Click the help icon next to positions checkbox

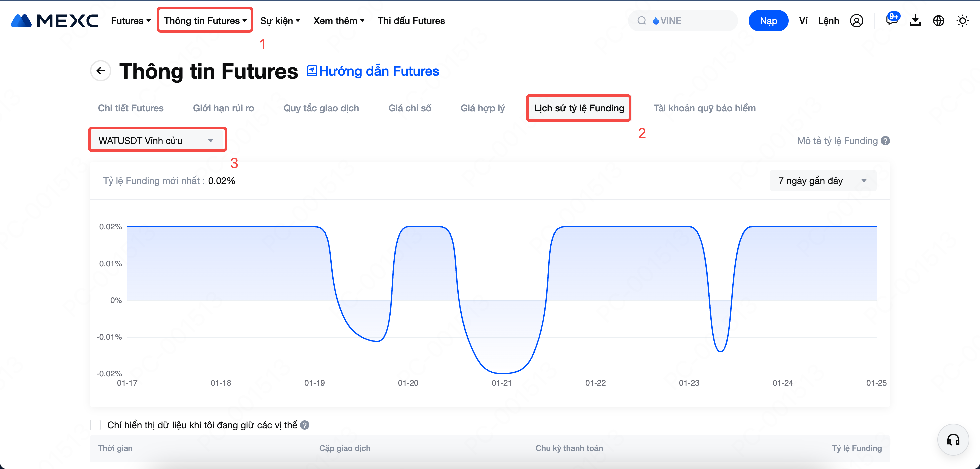[x=305, y=425]
